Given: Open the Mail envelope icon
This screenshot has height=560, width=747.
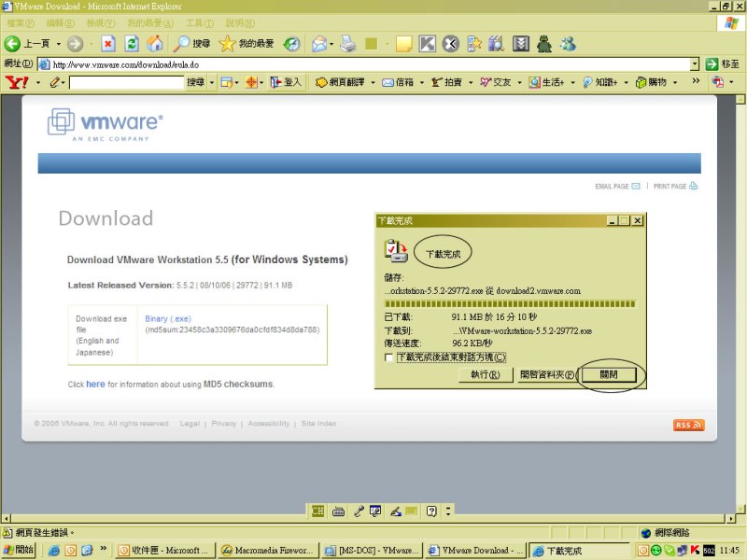Looking at the screenshot, I should pyautogui.click(x=319, y=44).
